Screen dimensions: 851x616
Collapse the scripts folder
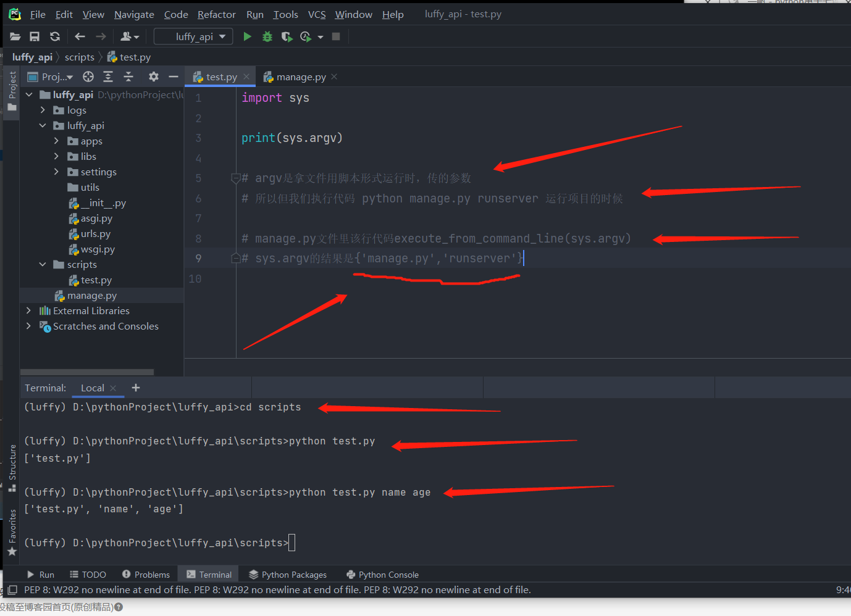[x=43, y=264]
